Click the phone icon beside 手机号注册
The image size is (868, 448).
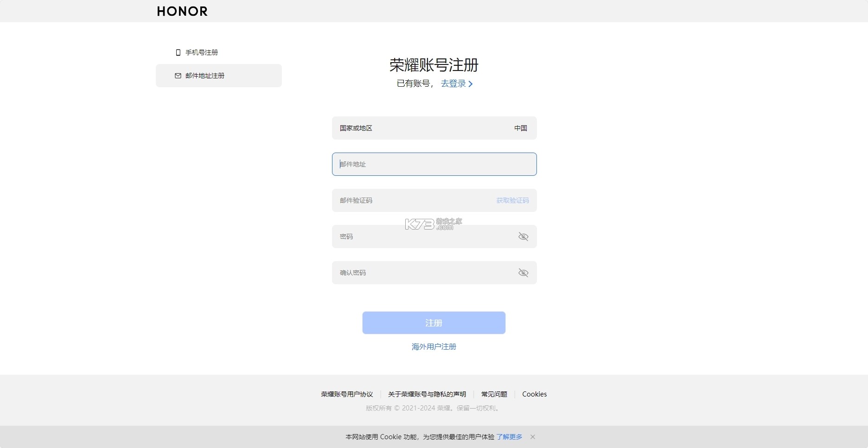(x=178, y=52)
